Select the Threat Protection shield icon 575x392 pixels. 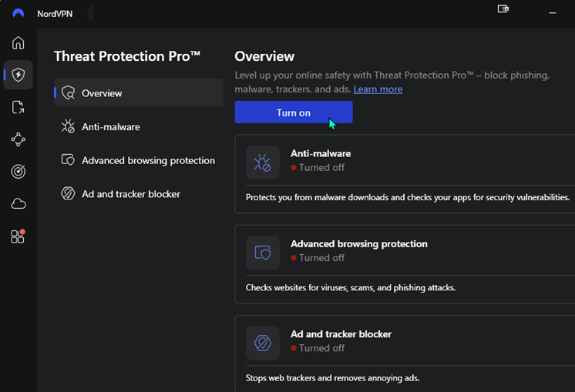[x=18, y=75]
